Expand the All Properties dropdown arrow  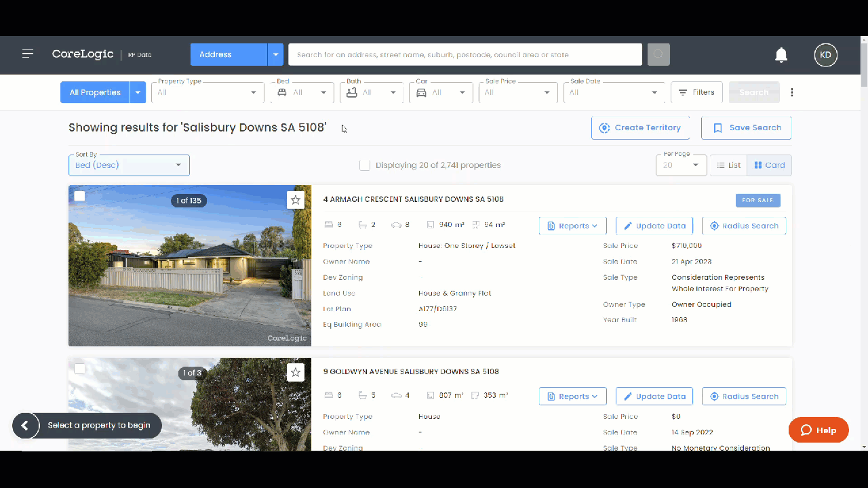coord(138,92)
